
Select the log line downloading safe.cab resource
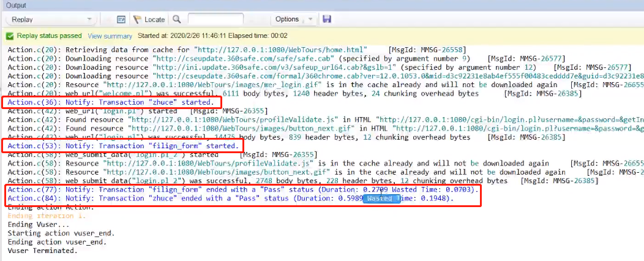[286, 58]
